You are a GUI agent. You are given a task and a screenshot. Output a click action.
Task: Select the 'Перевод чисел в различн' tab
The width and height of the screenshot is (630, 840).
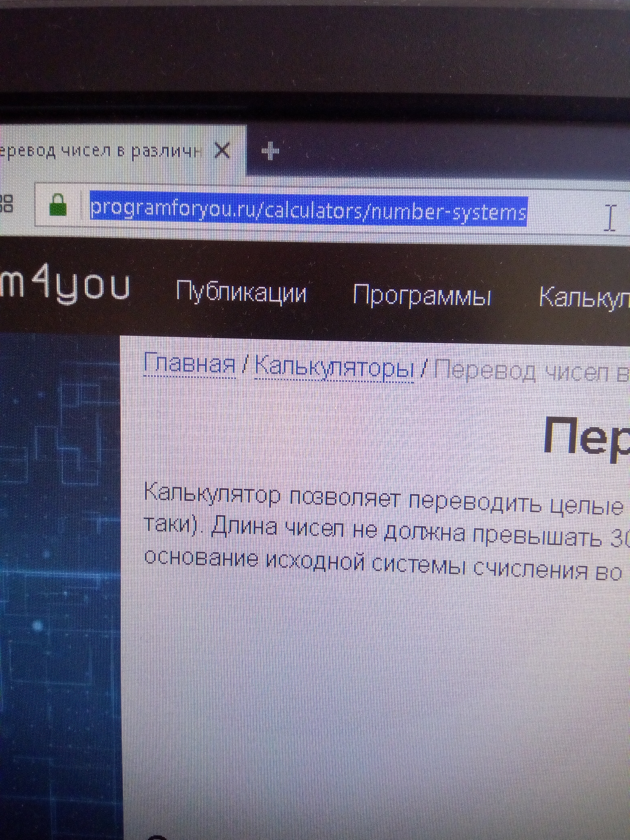(99, 152)
